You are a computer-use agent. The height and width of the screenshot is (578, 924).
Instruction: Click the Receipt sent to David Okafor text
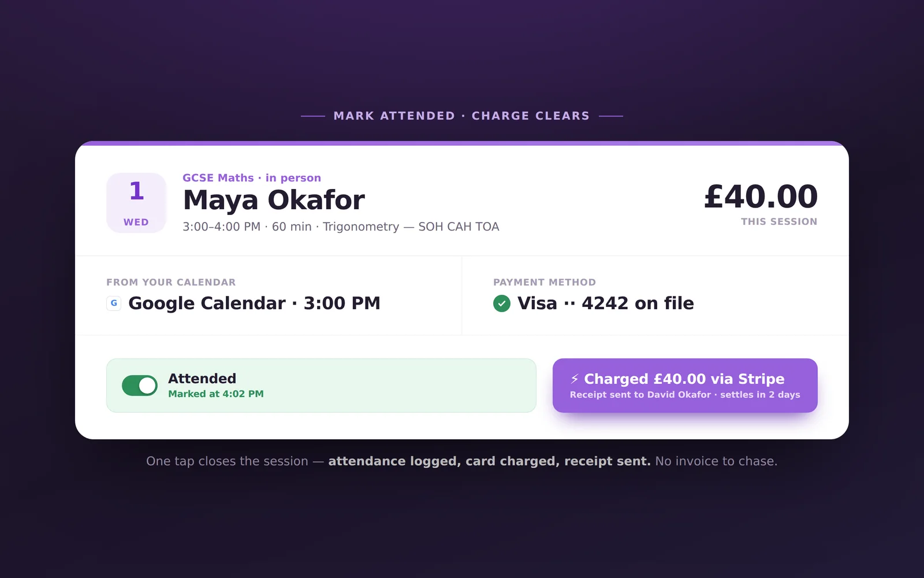(x=640, y=395)
